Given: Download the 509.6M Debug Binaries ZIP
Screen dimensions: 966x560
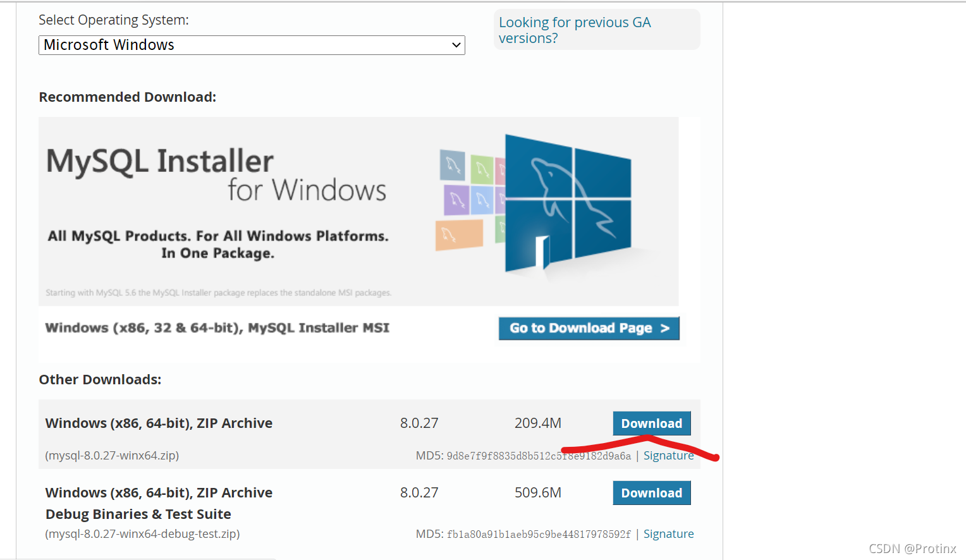Looking at the screenshot, I should [x=652, y=493].
